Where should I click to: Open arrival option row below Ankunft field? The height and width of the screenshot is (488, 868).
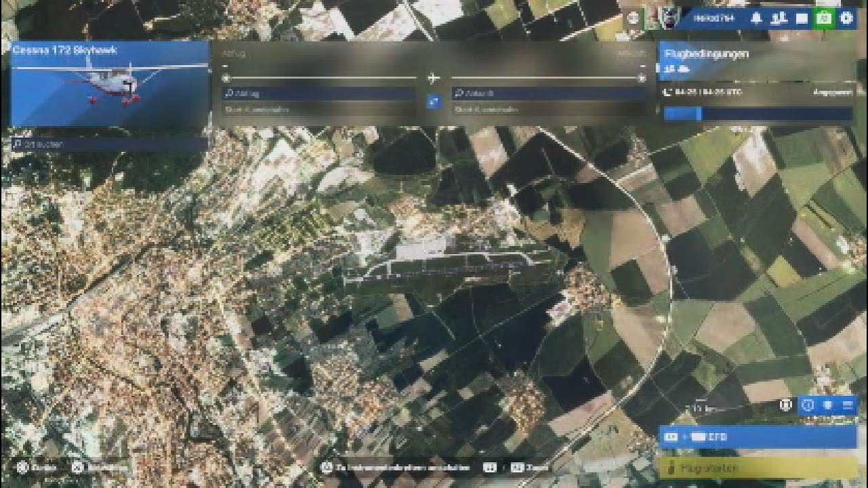coord(549,109)
